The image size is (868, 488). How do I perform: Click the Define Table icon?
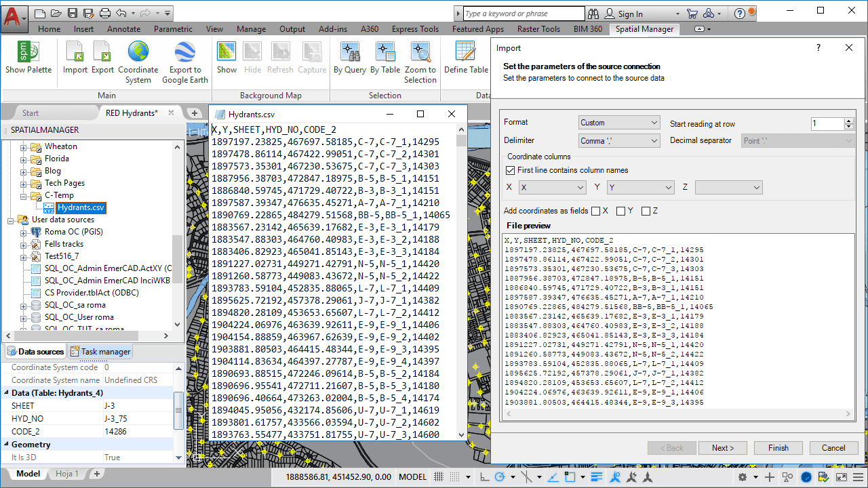[466, 52]
